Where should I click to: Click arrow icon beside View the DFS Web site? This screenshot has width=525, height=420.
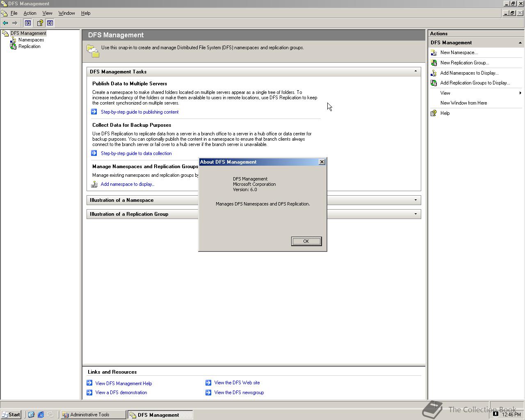tap(208, 383)
